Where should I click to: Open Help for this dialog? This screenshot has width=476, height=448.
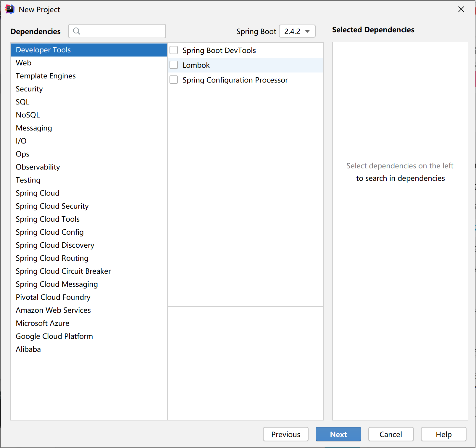pos(444,434)
